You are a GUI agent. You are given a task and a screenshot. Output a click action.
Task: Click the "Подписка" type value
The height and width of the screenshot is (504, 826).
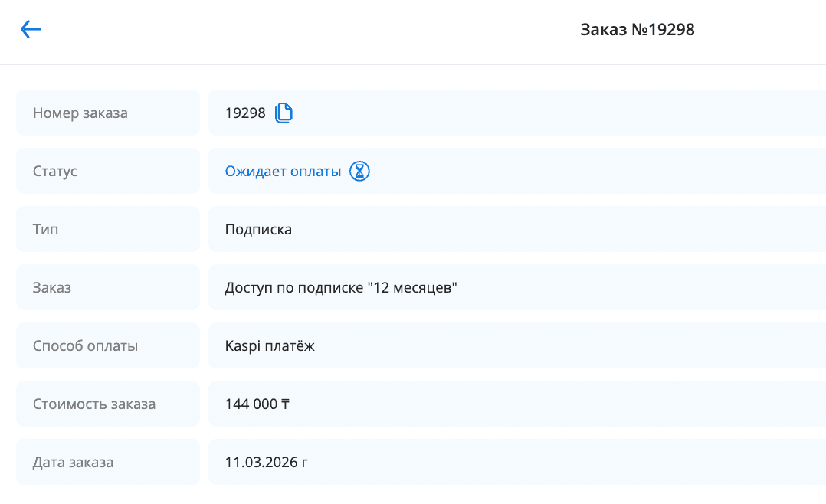(x=258, y=230)
